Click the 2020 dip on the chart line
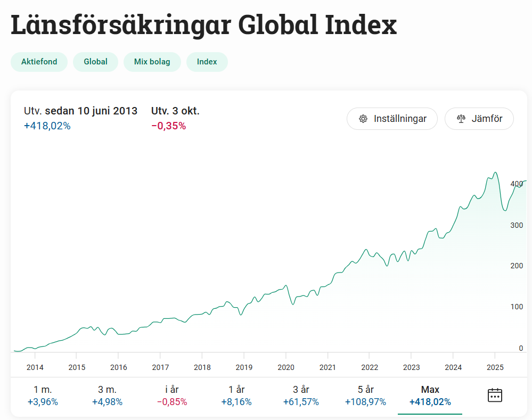Image resolution: width=532 pixels, height=420 pixels. [293, 304]
